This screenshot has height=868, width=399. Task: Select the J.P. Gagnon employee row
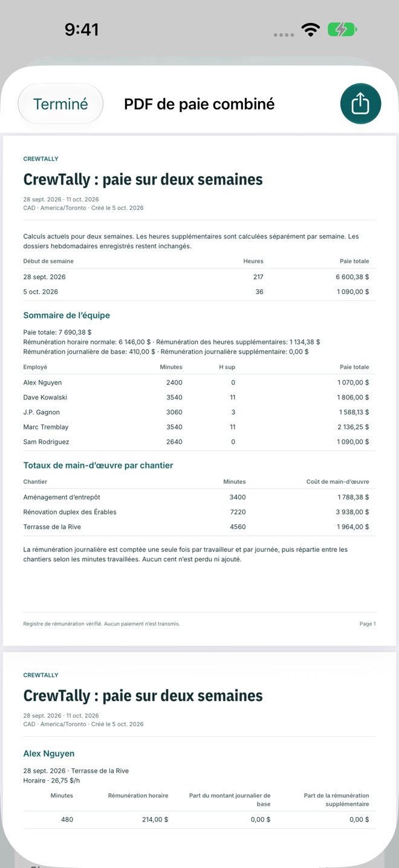point(199,412)
